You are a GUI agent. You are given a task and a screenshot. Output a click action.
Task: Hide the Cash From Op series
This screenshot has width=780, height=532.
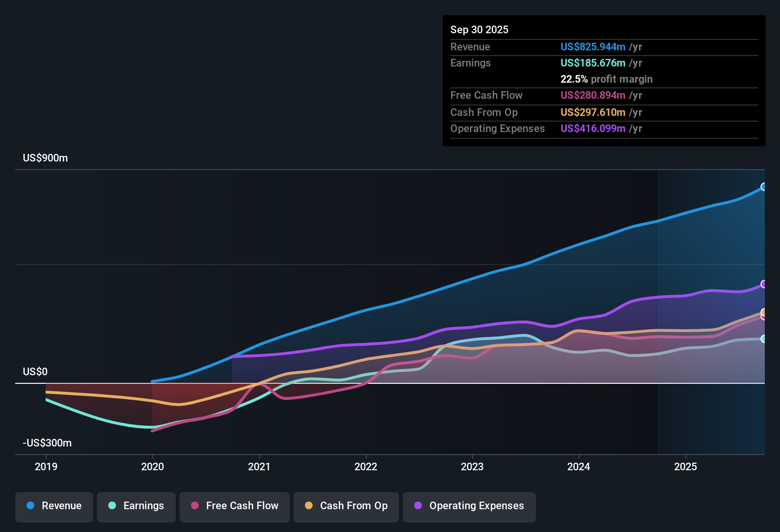point(346,507)
